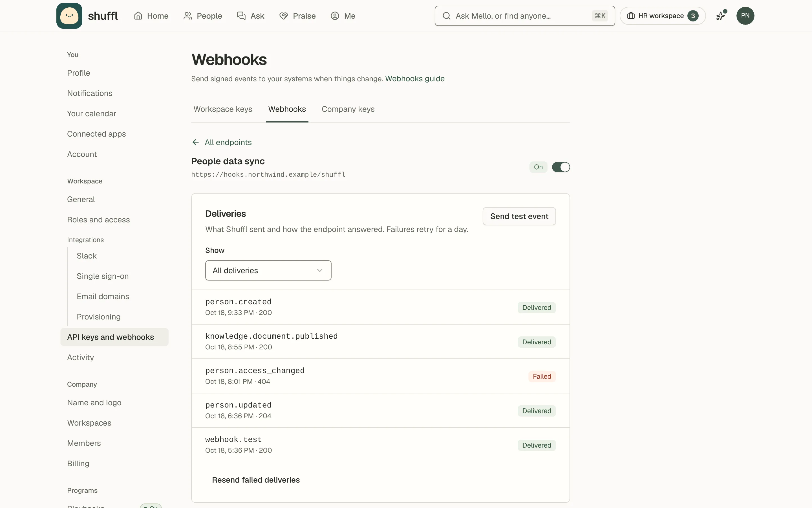Open the person.created delivery row
The width and height of the screenshot is (812, 508).
(381, 307)
